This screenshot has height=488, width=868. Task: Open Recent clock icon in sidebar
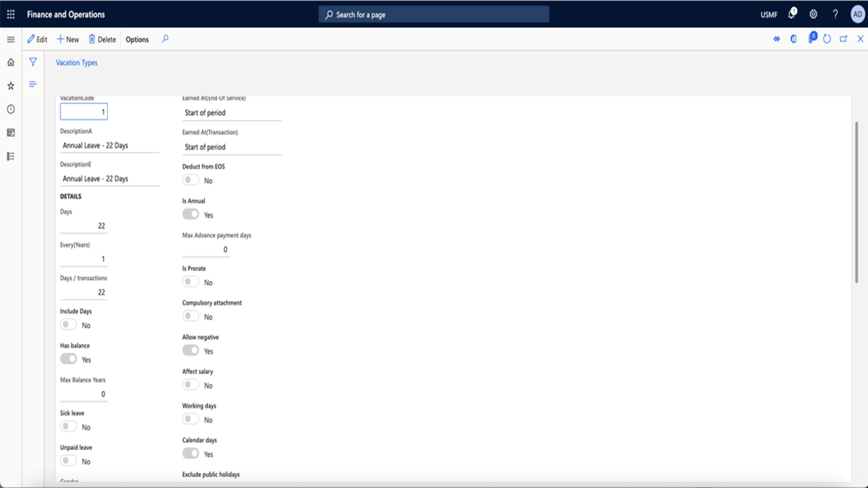point(11,109)
